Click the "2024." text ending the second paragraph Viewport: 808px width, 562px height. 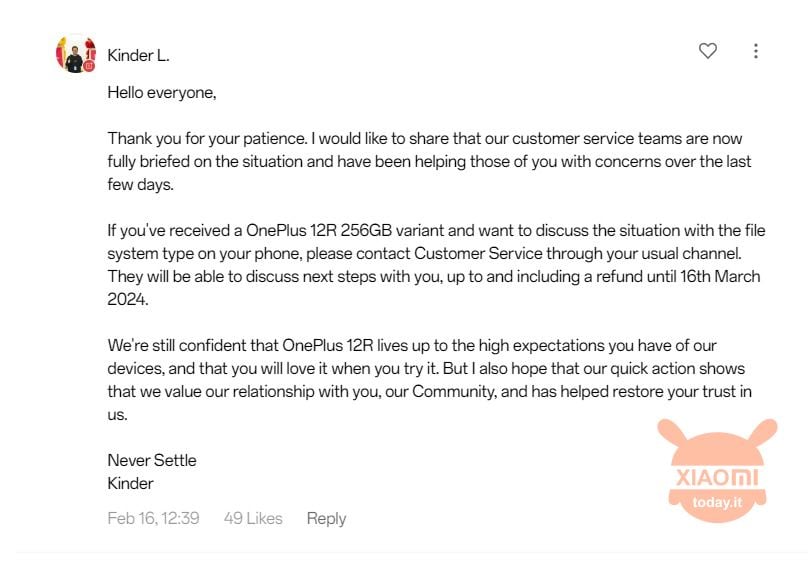click(128, 299)
